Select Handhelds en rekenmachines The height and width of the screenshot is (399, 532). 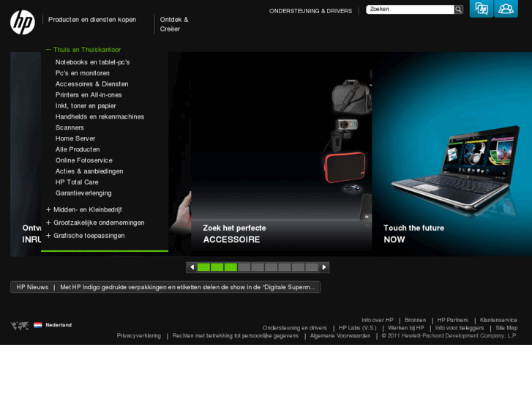(x=100, y=116)
